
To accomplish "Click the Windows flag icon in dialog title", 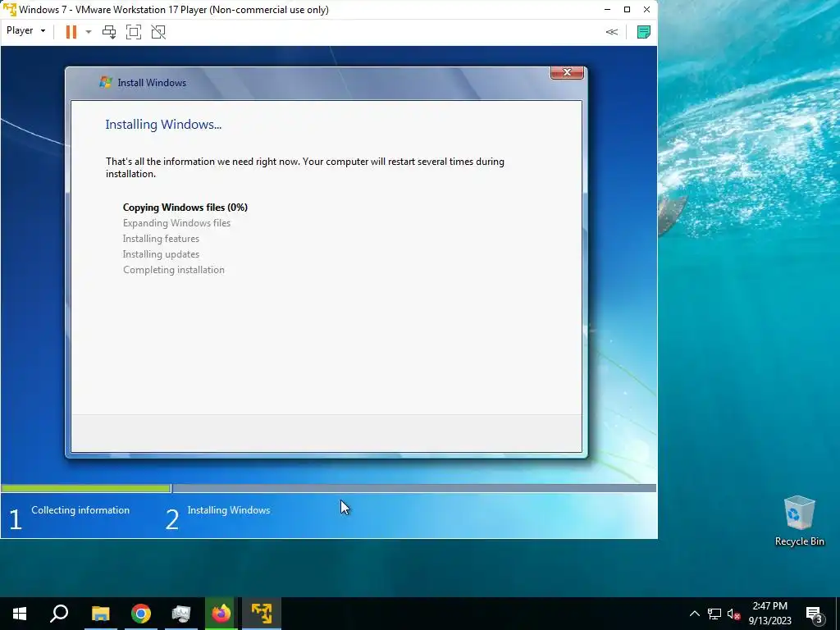I will [106, 82].
